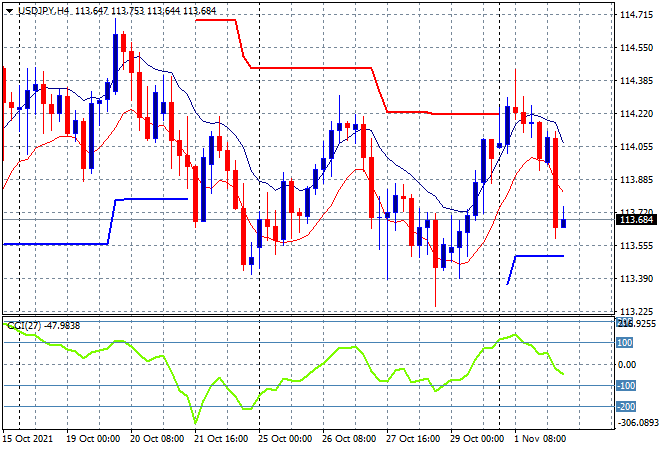This screenshot has width=660, height=450.
Task: Click the 20 Oct 08:00 time label
Action: pos(157,439)
